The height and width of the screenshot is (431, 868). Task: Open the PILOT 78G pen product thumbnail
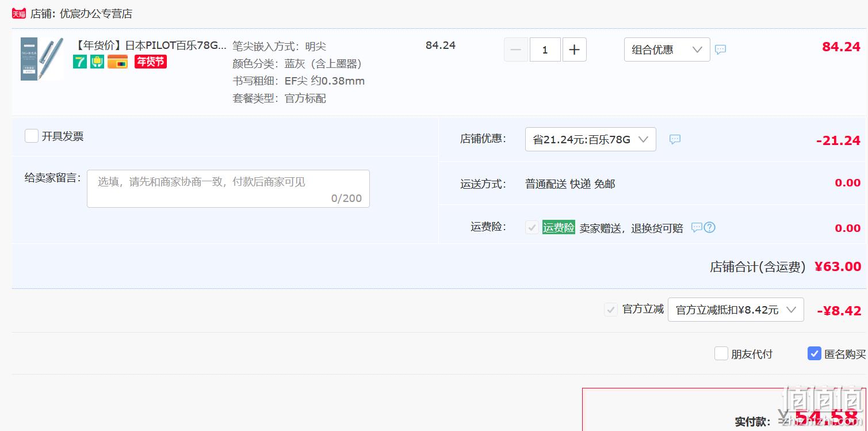(x=41, y=59)
